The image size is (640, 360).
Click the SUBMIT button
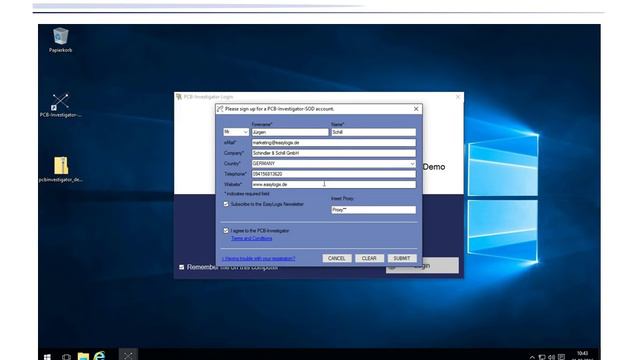coord(402,258)
